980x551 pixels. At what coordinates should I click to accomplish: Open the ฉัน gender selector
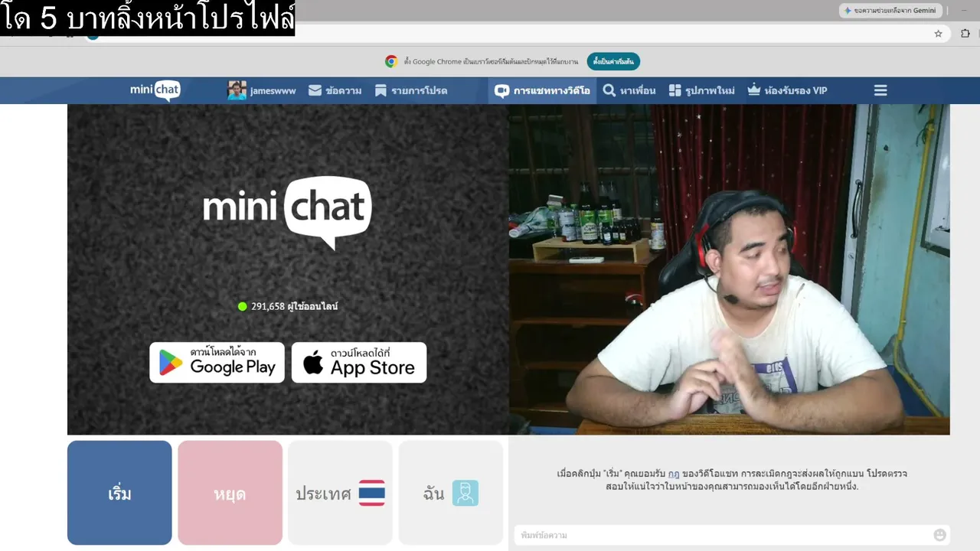point(450,493)
